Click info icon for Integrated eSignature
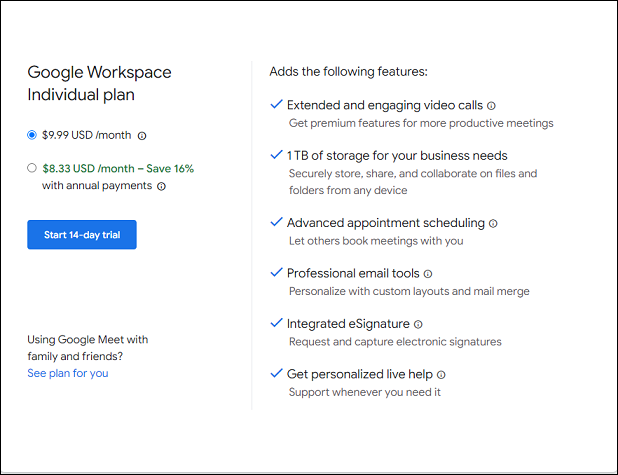Viewport: 618px width, 475px height. (x=418, y=324)
